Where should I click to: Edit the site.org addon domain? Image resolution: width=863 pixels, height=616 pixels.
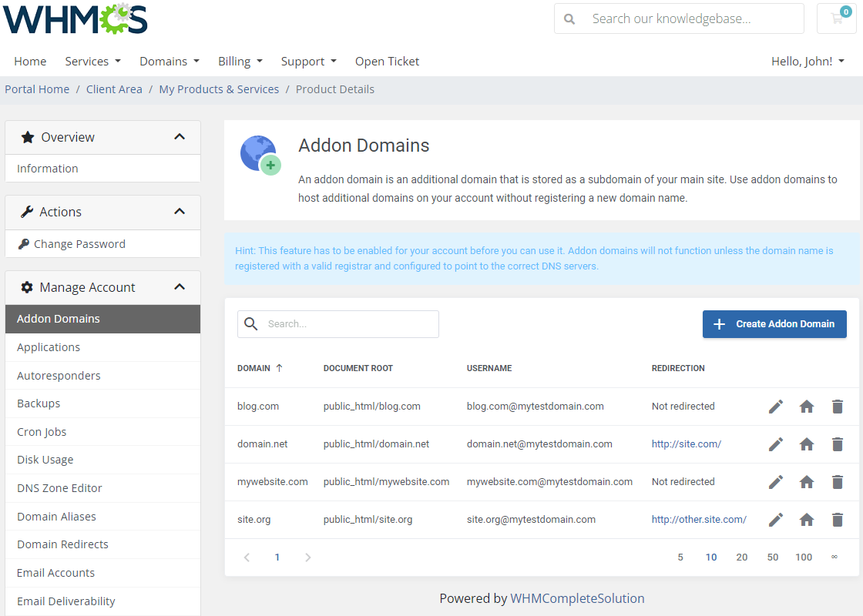coord(775,520)
